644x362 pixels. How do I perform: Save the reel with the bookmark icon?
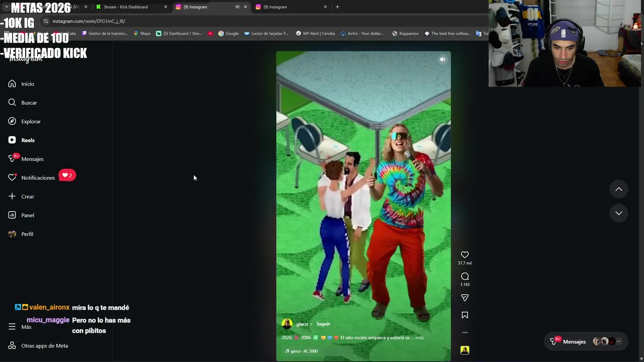coord(465,315)
